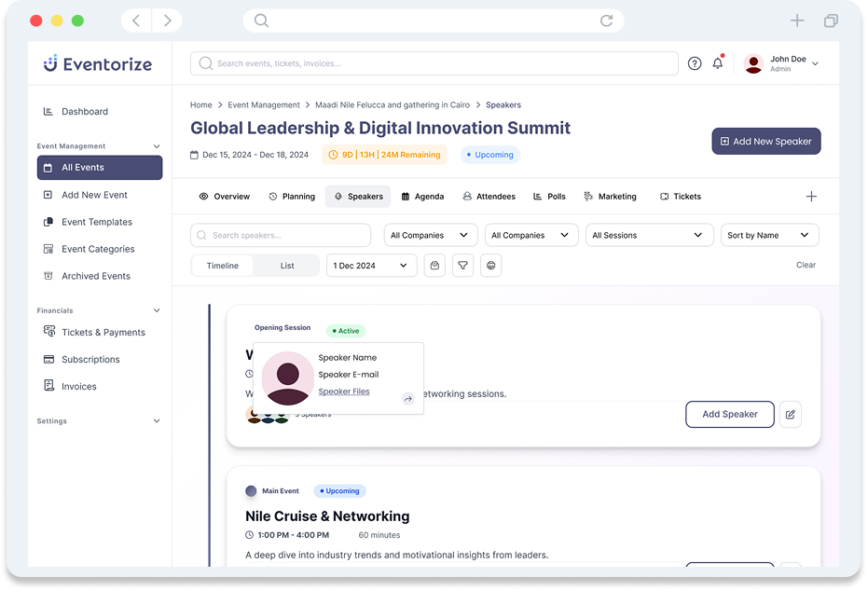
Task: Collapse the Event Management sidebar section
Action: 156,146
